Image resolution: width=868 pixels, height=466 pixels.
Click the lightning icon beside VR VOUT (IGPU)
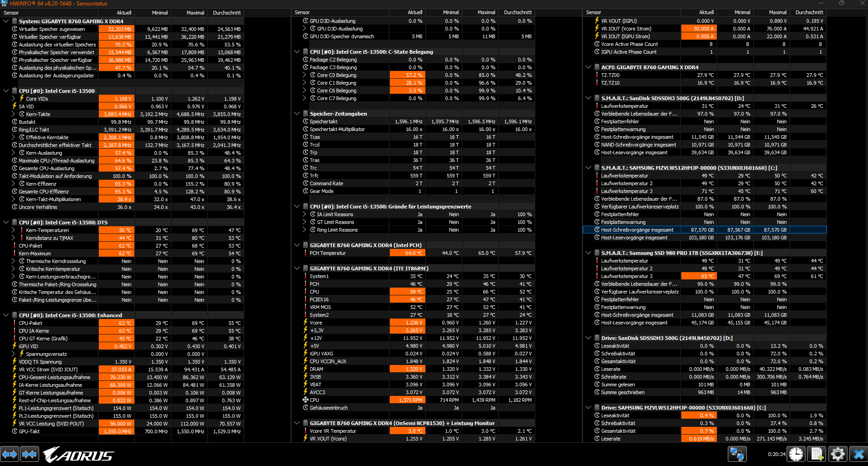click(x=597, y=21)
